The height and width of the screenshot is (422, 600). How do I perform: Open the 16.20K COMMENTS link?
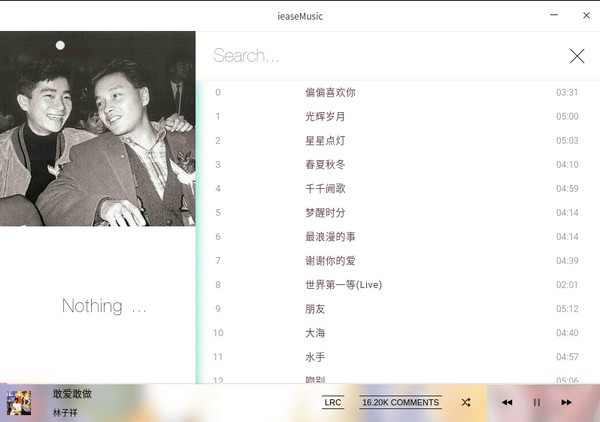click(400, 402)
